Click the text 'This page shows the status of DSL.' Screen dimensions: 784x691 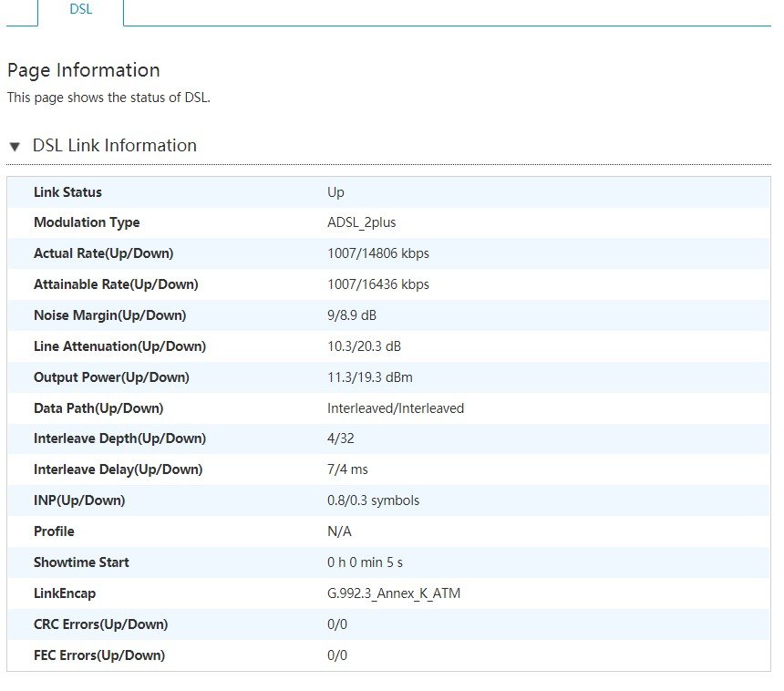[x=108, y=98]
